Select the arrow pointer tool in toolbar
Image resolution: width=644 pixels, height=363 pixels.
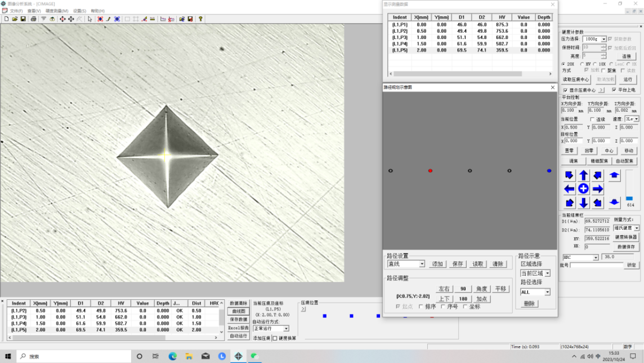pyautogui.click(x=90, y=19)
